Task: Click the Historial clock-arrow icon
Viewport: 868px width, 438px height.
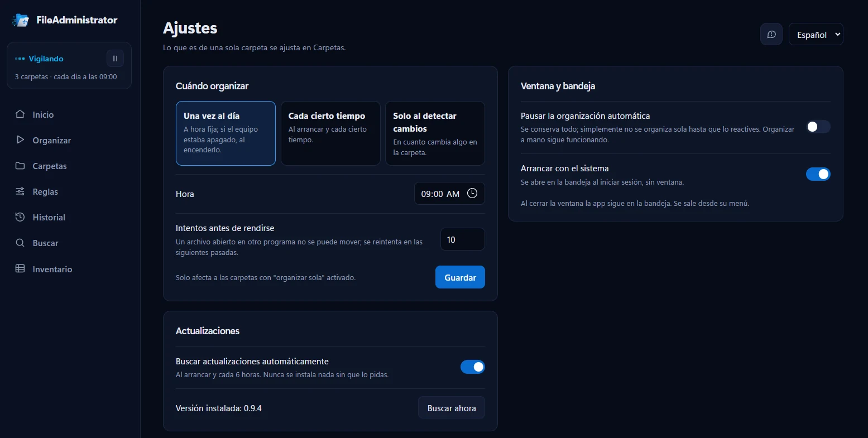Action: tap(20, 217)
